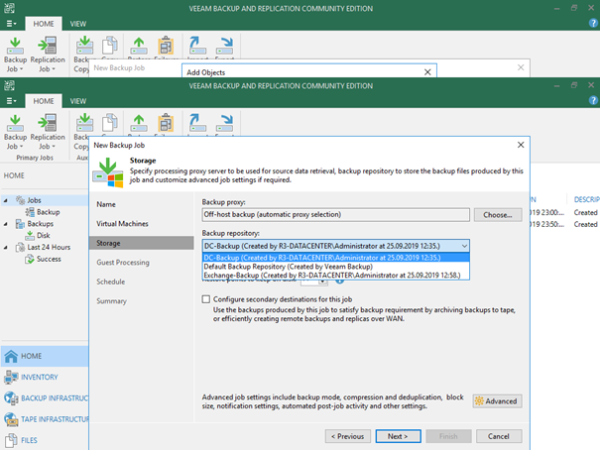Select the Success node under Last 24 Hours
Viewport: 600px width, 450px height.
coord(50,258)
